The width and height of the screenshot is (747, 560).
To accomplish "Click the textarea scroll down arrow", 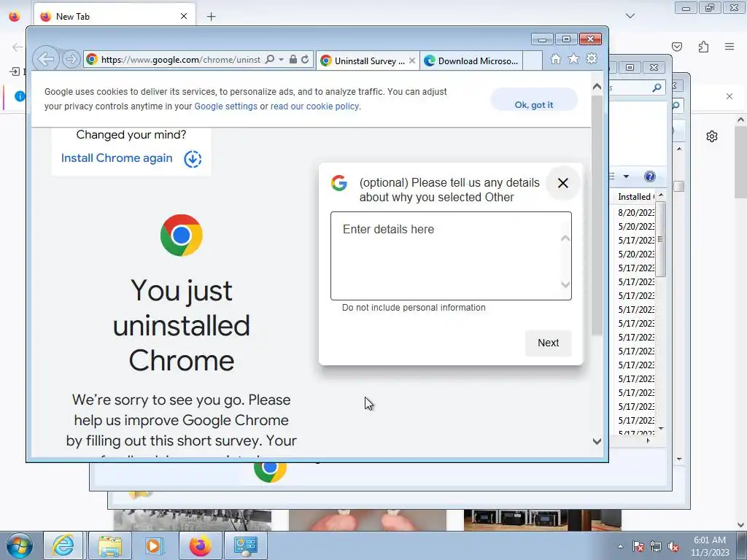I will click(x=565, y=284).
